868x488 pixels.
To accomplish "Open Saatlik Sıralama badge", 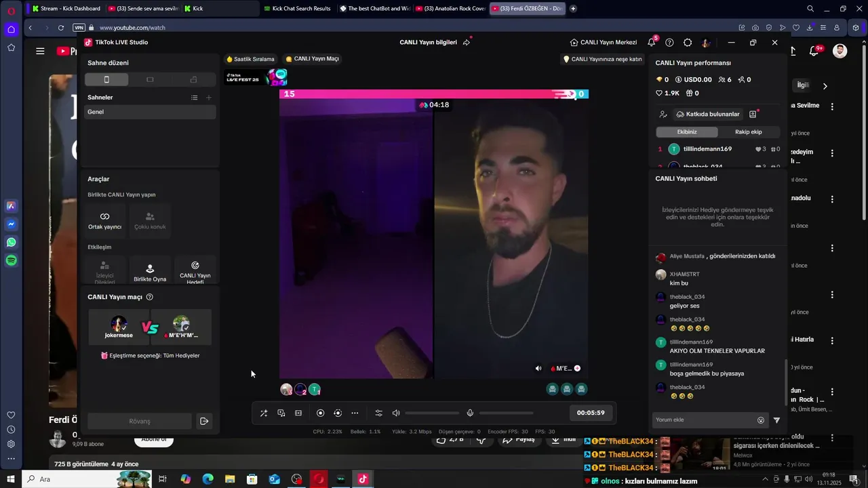I will pyautogui.click(x=250, y=59).
